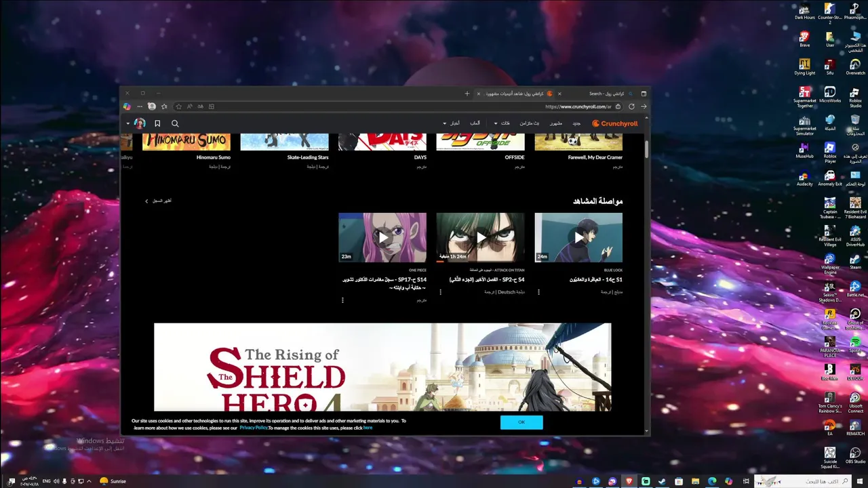This screenshot has width=868, height=488.
Task: Open more options for Blue Lock card
Action: (539, 292)
